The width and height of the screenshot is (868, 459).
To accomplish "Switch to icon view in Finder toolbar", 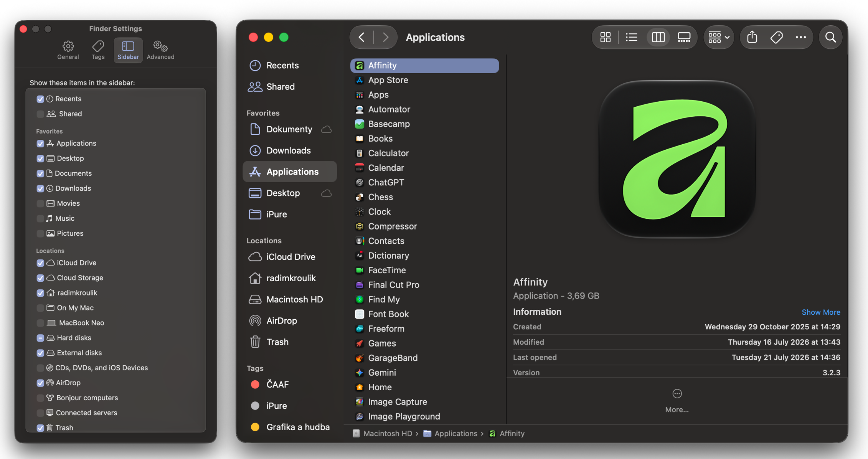I will pyautogui.click(x=606, y=37).
